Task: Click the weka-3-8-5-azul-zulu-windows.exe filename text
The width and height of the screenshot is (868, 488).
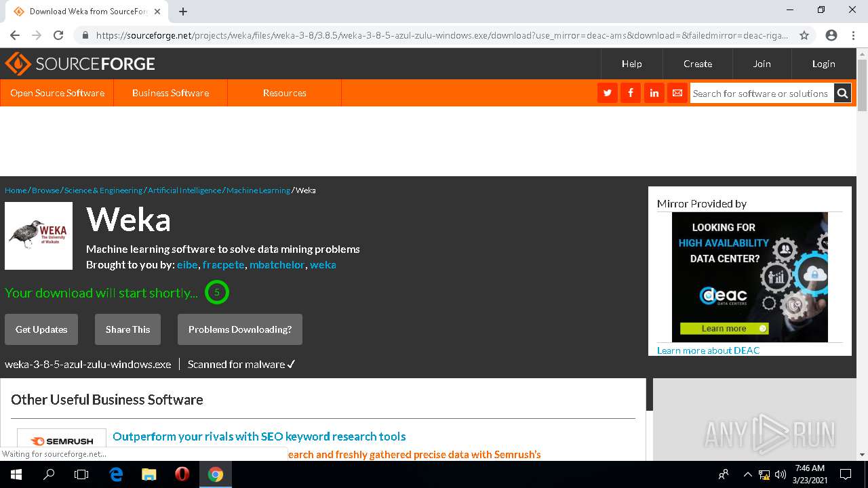Action: (x=88, y=365)
